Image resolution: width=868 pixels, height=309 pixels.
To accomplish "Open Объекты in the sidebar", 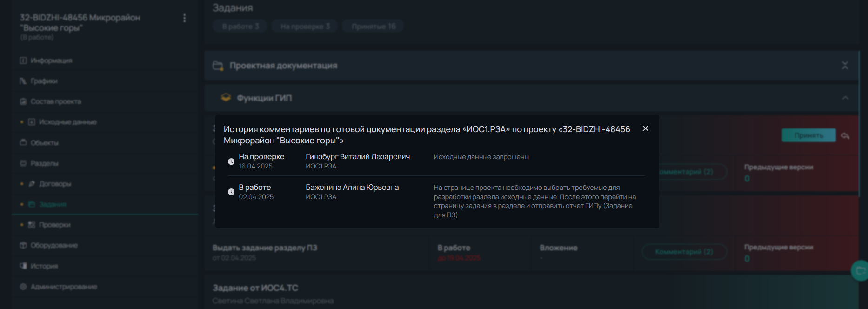I will tap(45, 143).
